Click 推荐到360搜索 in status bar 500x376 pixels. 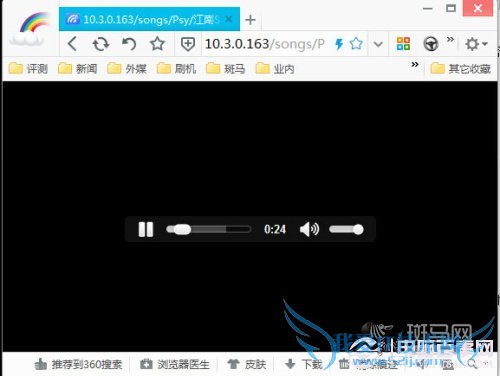tap(79, 364)
